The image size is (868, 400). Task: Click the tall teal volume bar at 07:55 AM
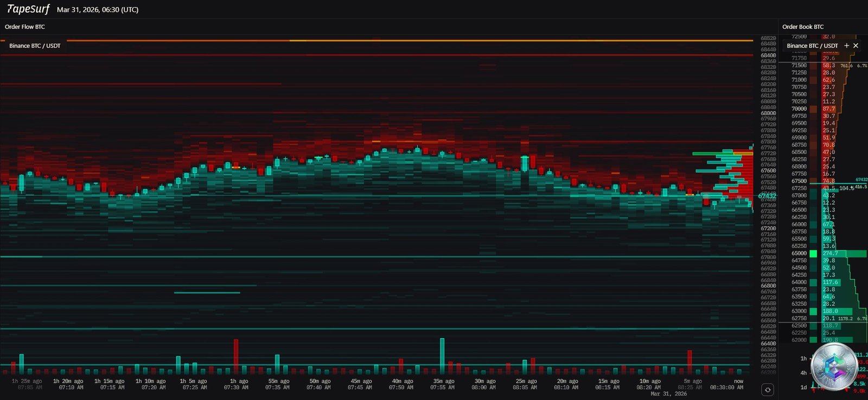pyautogui.click(x=442, y=356)
